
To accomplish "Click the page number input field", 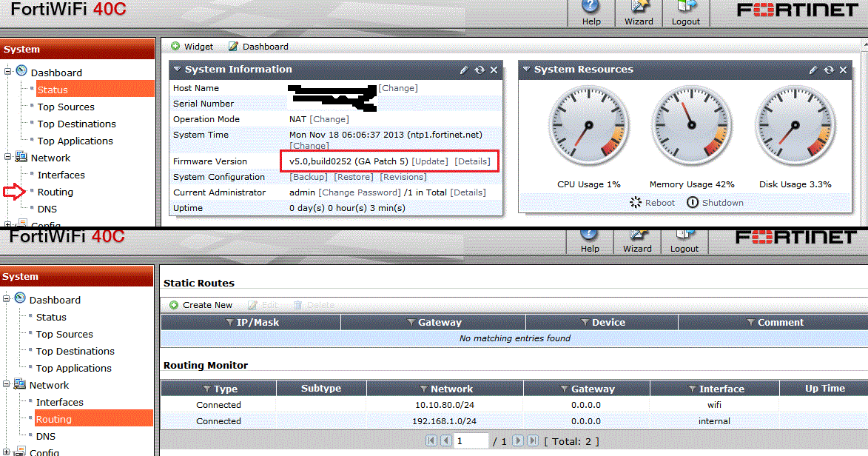I will (x=471, y=441).
